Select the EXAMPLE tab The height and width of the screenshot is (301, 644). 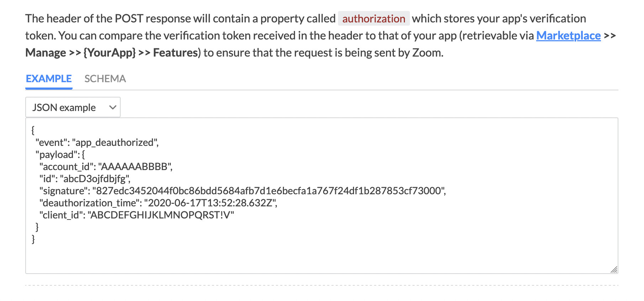pos(48,79)
